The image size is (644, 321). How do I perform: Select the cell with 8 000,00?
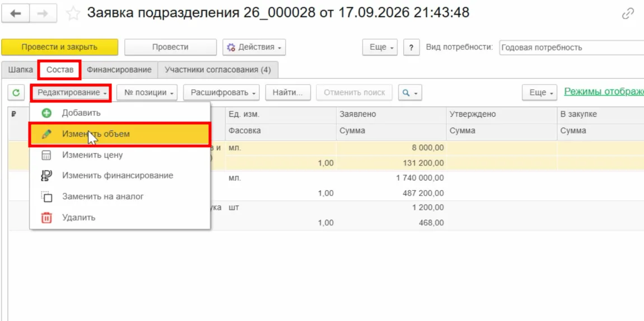click(391, 149)
